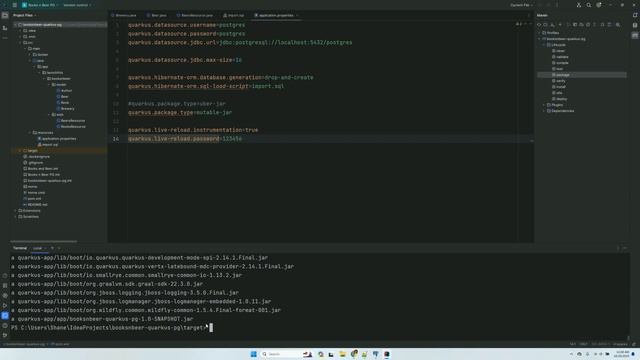Image resolution: width=640 pixels, height=360 pixels.
Task: Expand Dependencies node in Maven panel
Action: tap(544, 111)
